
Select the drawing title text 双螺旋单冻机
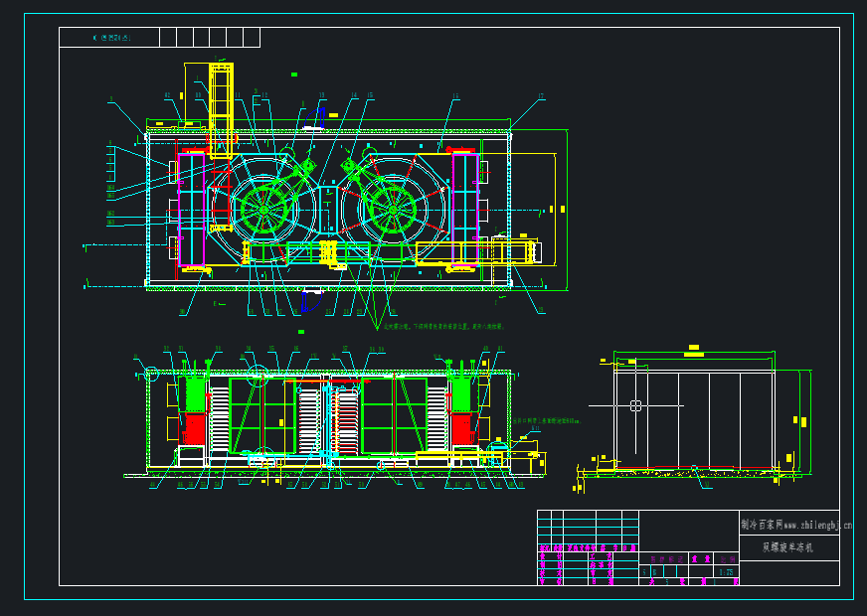(788, 546)
